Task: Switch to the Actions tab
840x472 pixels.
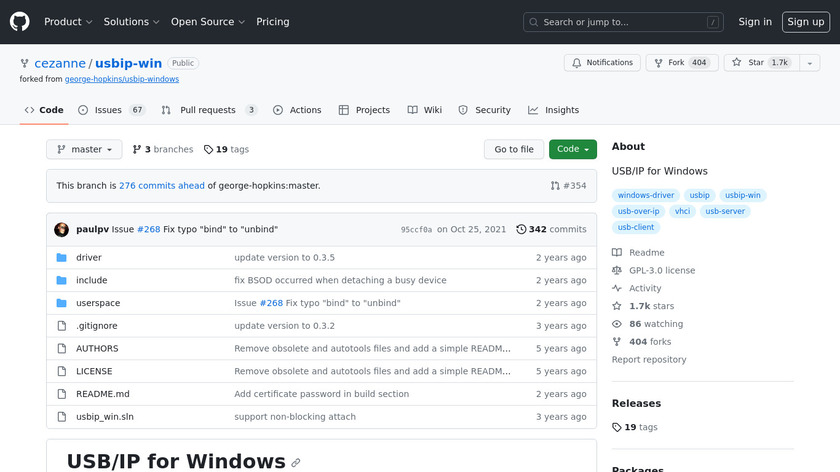Action: 297,110
